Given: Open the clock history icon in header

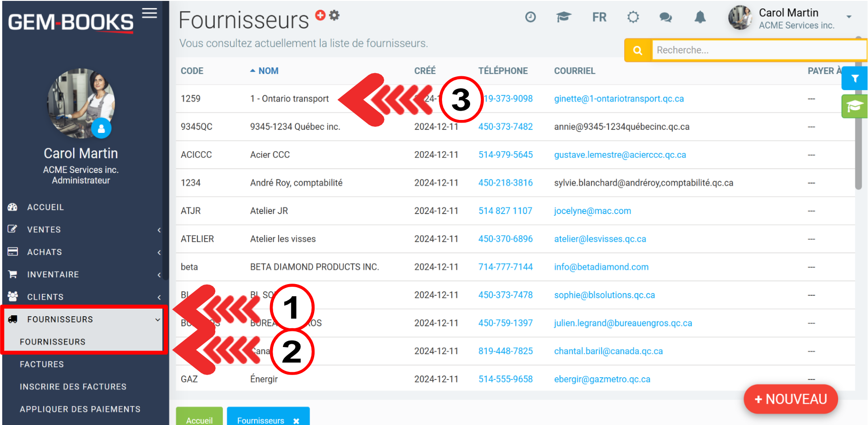Looking at the screenshot, I should tap(530, 17).
